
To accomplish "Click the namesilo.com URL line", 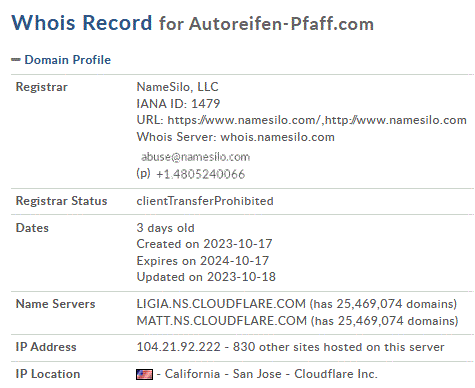I will coord(302,120).
